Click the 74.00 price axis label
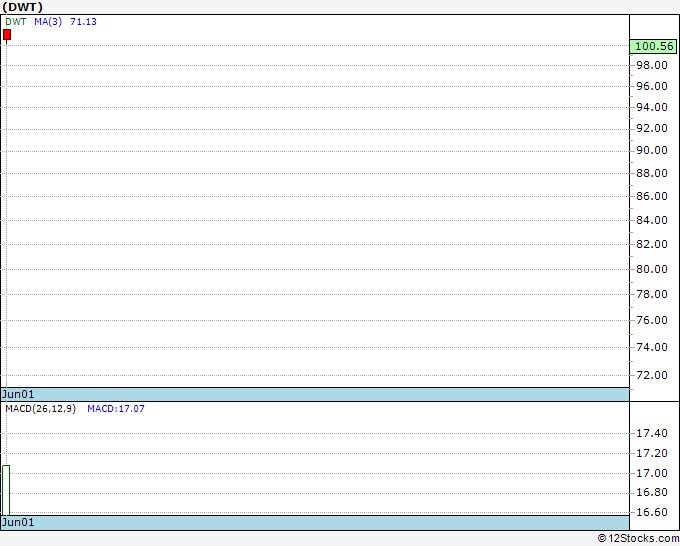This screenshot has width=680, height=546. point(652,347)
